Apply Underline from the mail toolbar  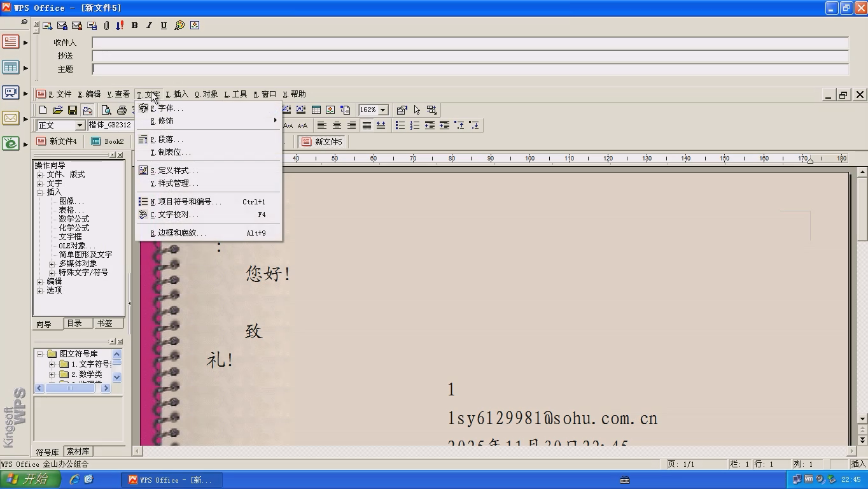pos(164,25)
